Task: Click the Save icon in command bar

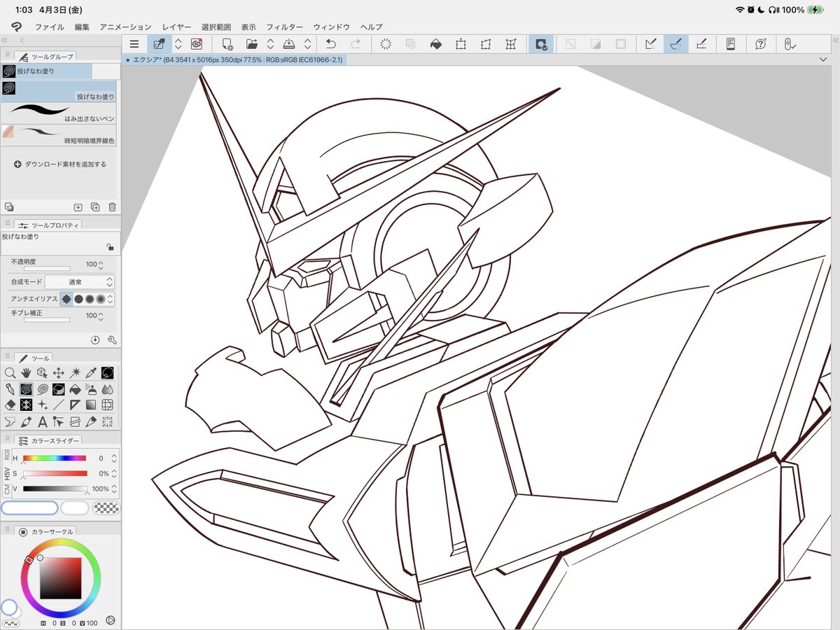Action: (288, 44)
